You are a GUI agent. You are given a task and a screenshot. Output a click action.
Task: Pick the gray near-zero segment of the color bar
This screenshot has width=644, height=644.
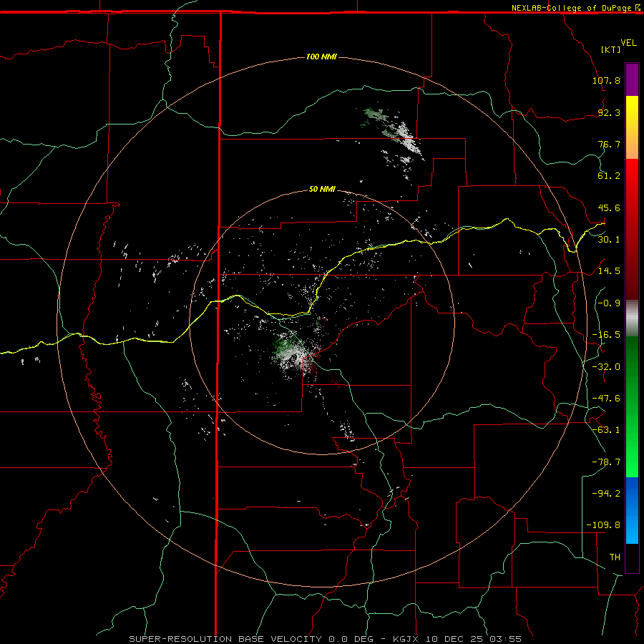[632, 318]
